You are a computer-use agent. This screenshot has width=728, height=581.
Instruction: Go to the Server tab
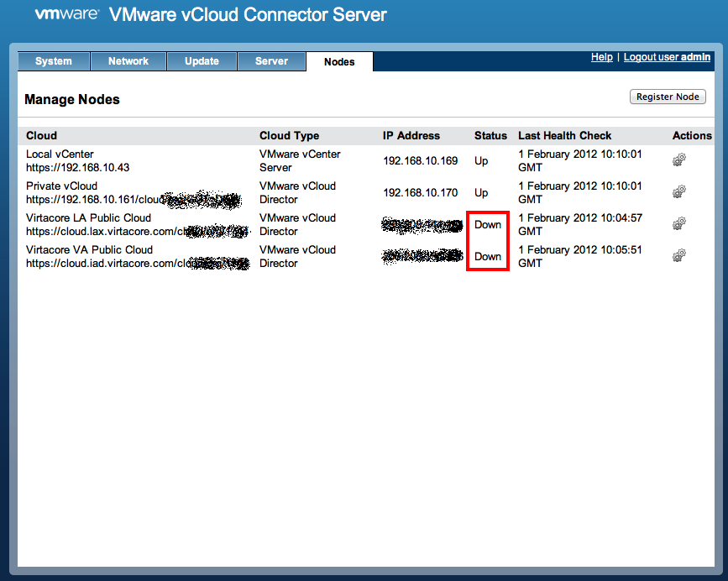tap(271, 61)
